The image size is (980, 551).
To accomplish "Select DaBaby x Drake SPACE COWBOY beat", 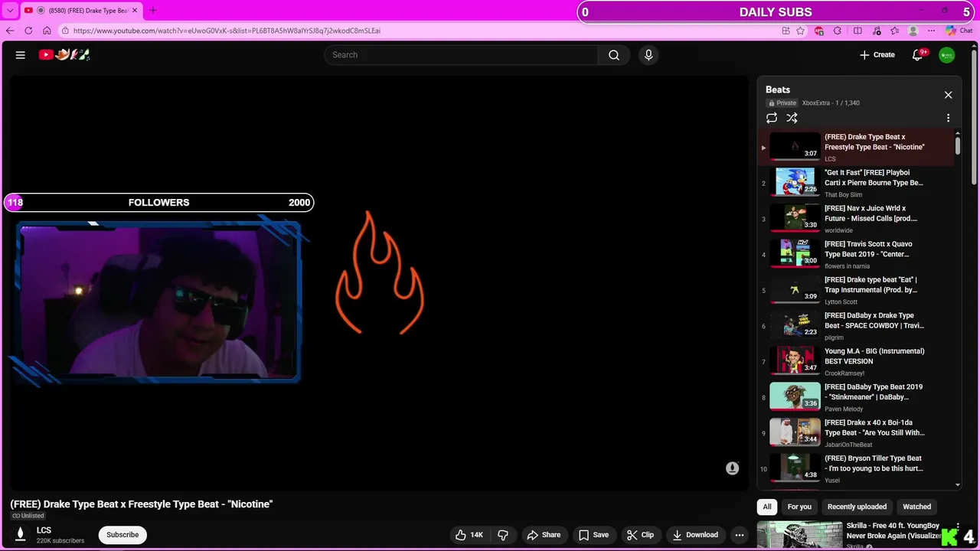I will [857, 326].
